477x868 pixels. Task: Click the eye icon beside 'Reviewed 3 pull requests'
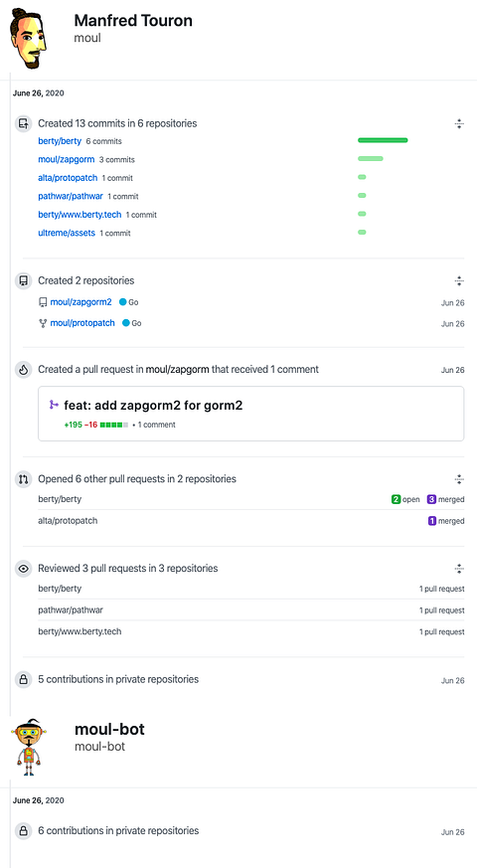click(x=23, y=569)
